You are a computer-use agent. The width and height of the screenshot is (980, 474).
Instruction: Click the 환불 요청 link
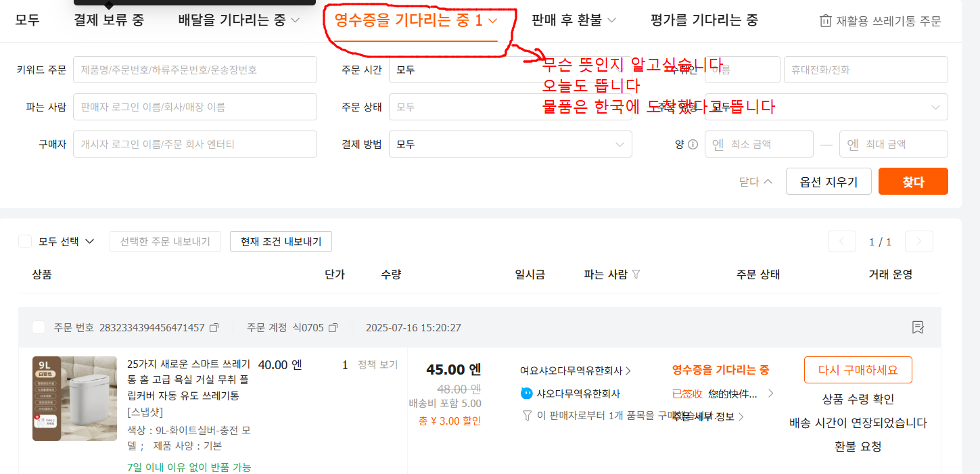pos(858,446)
